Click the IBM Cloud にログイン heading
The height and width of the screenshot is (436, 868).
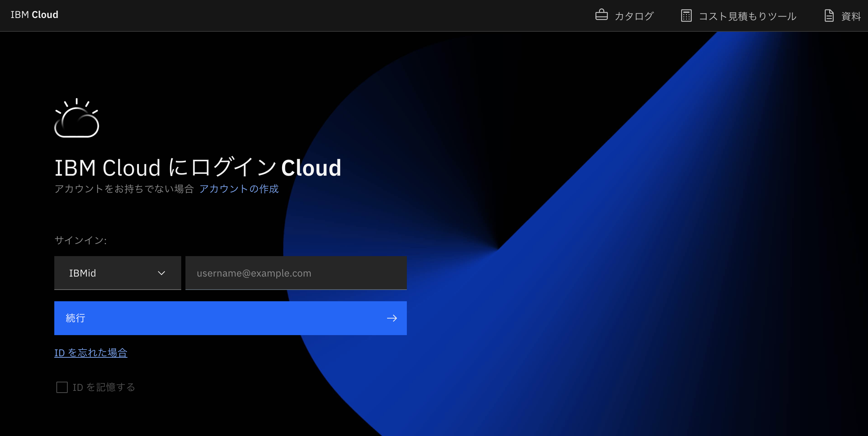click(x=197, y=168)
